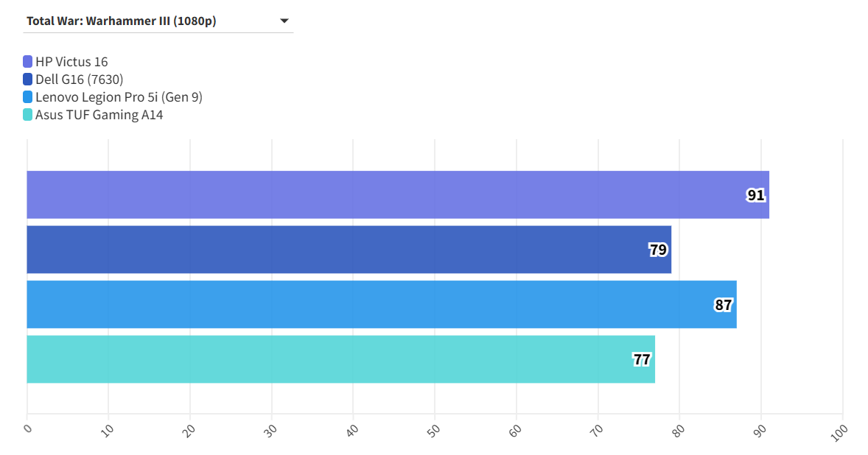
Task: Click the Lenovo Legion Pro 5i legend swatch
Action: [x=28, y=97]
